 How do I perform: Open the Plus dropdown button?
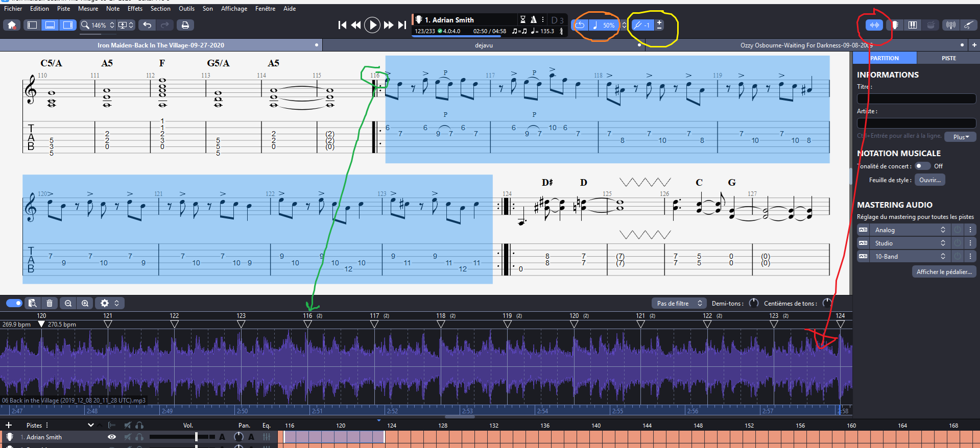pyautogui.click(x=961, y=137)
